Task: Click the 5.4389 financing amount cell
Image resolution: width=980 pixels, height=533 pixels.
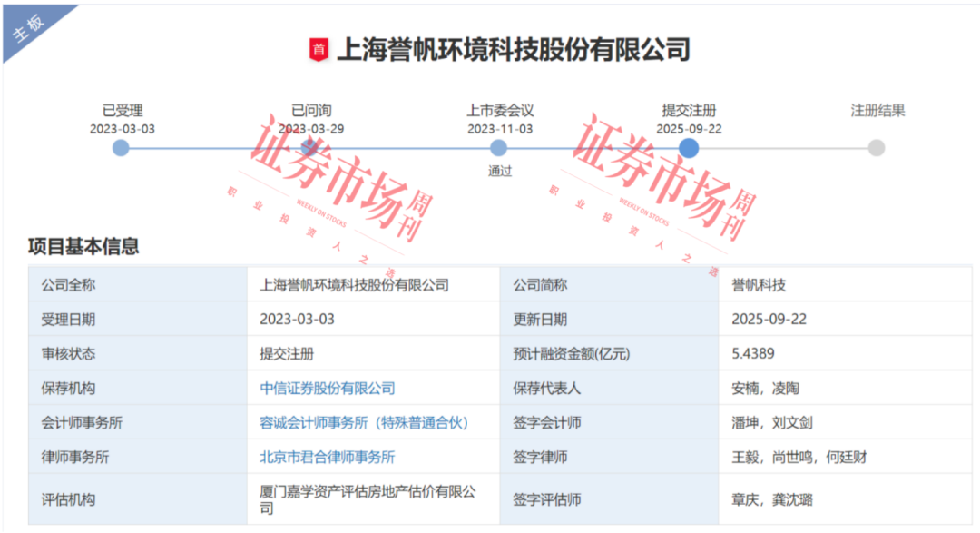Action: coord(845,354)
